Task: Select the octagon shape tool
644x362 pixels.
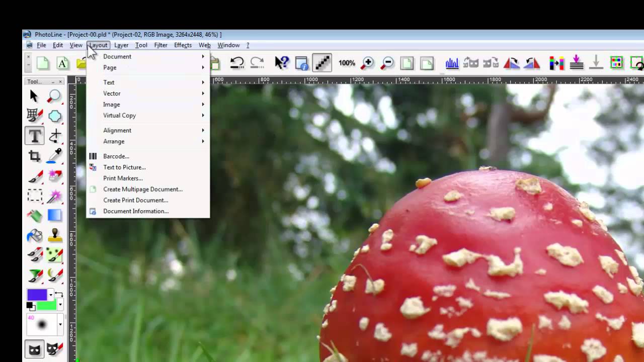Action: [x=54, y=116]
